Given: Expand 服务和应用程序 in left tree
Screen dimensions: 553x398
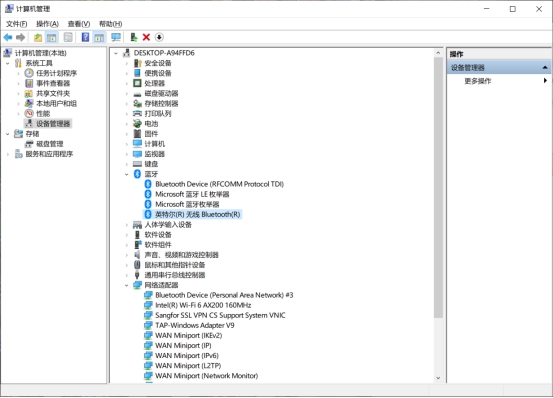Looking at the screenshot, I should pos(8,154).
